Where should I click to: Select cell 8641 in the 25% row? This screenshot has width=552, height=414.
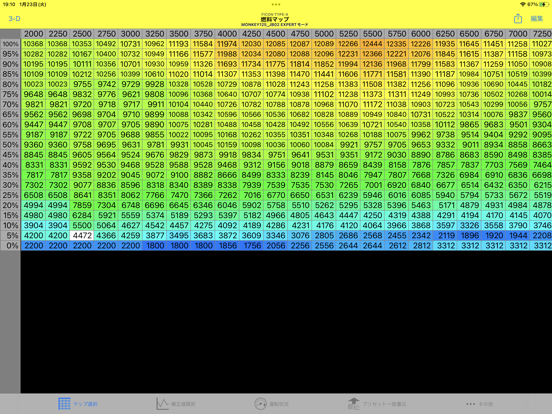(82, 195)
